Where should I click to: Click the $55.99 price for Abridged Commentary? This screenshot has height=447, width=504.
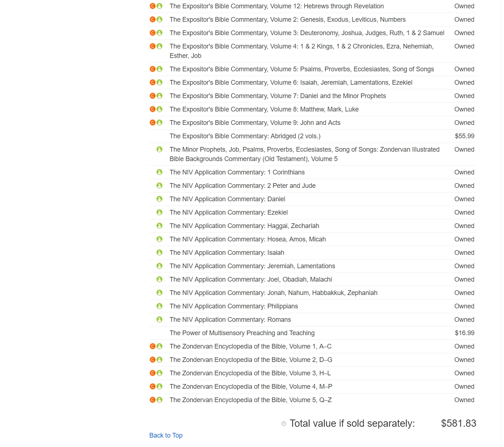465,136
